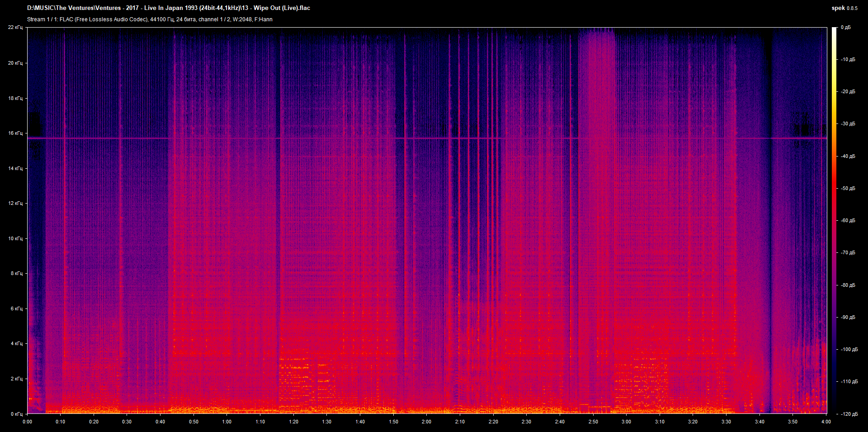Click the 0 дБ label atop the color scale
This screenshot has width=868, height=432.
pos(846,27)
